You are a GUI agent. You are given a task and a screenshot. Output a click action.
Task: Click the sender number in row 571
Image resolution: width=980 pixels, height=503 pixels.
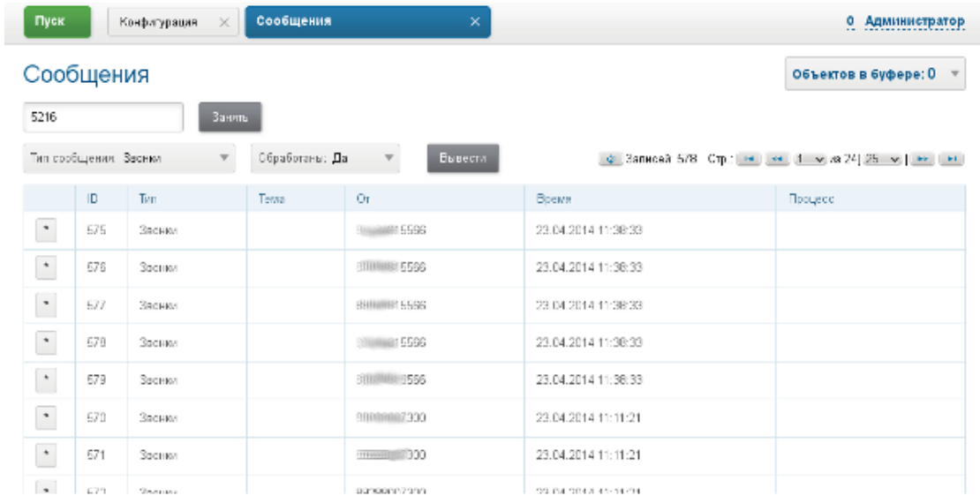(x=391, y=454)
